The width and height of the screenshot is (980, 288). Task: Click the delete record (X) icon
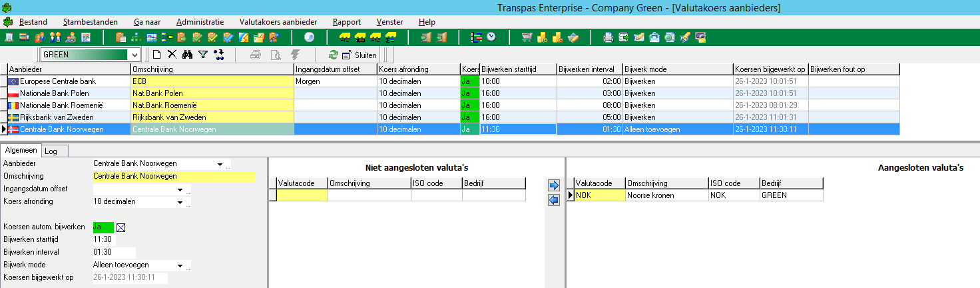tap(172, 54)
